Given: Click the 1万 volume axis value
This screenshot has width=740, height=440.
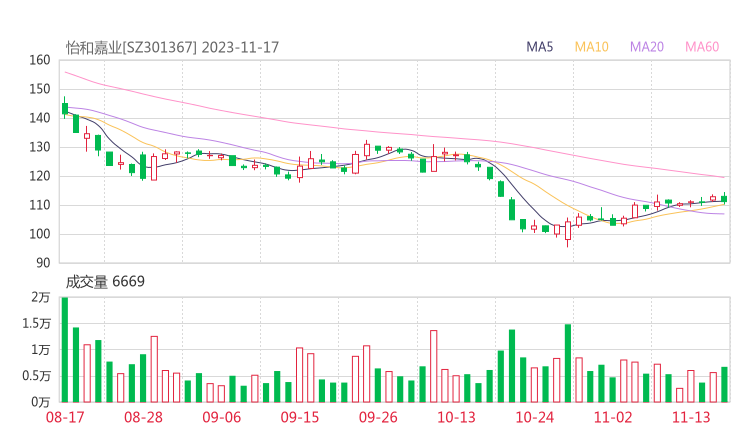Looking at the screenshot, I should click(41, 350).
